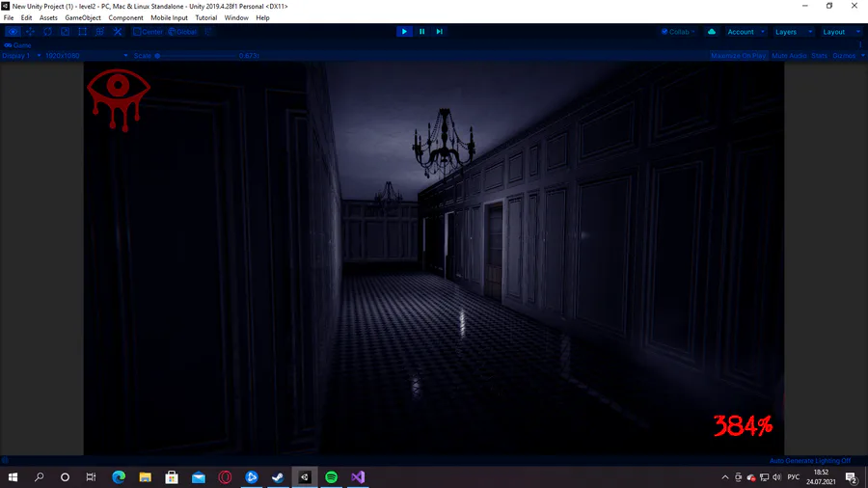Open the GameObject menu
The height and width of the screenshot is (488, 868).
(x=83, y=17)
